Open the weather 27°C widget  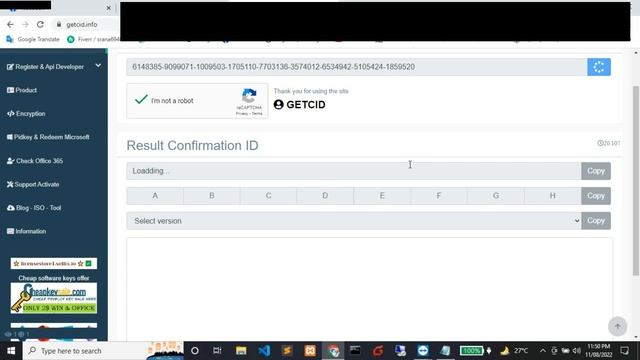pos(514,351)
